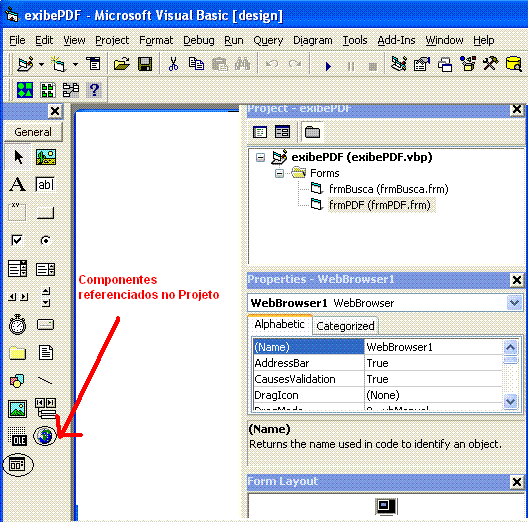
Task: Click the Start run arrow button
Action: tap(328, 66)
